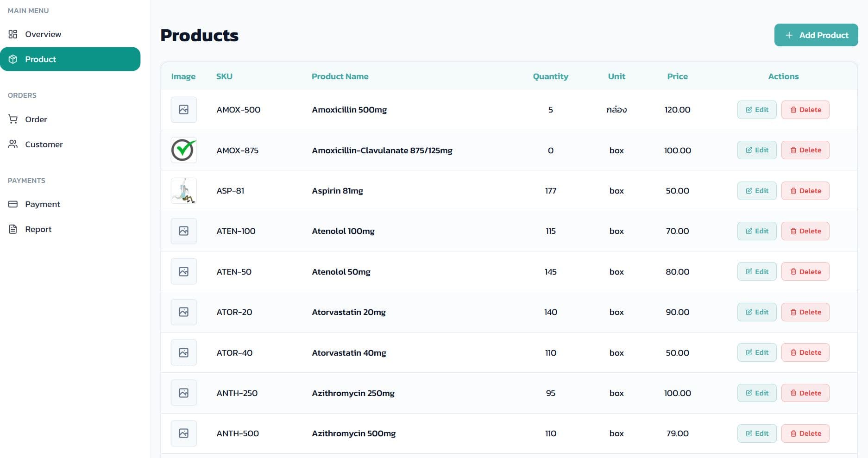Viewport: 868px width, 458px height.
Task: Click the trash icon on AMOX-875 row
Action: [x=793, y=150]
